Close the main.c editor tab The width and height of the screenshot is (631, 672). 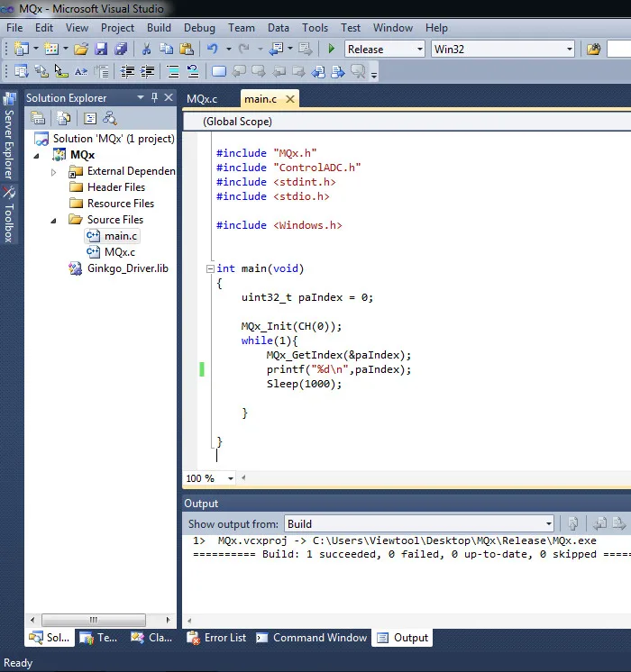click(x=290, y=99)
